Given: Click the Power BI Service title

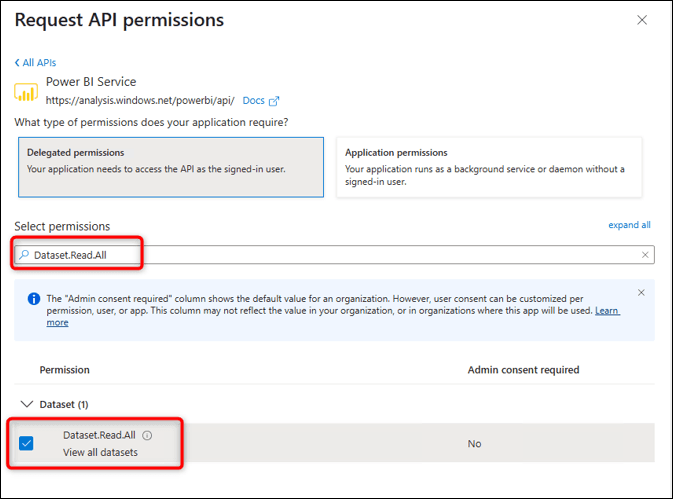Looking at the screenshot, I should pyautogui.click(x=91, y=82).
